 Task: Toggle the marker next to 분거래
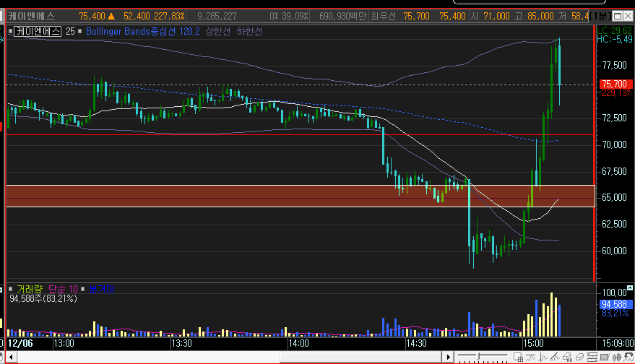(x=83, y=289)
